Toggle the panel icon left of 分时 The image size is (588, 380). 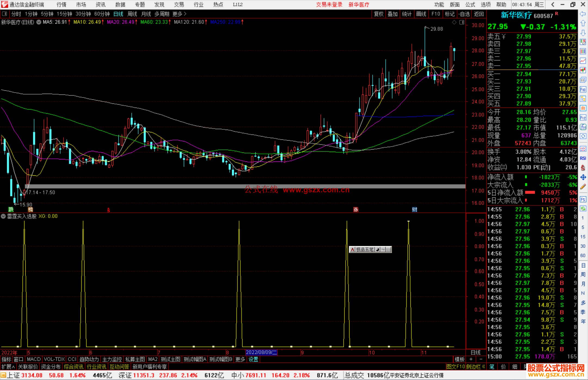[5, 14]
